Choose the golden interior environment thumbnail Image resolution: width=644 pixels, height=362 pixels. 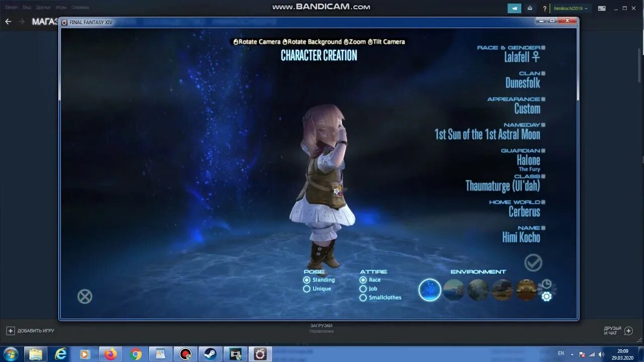(x=526, y=290)
